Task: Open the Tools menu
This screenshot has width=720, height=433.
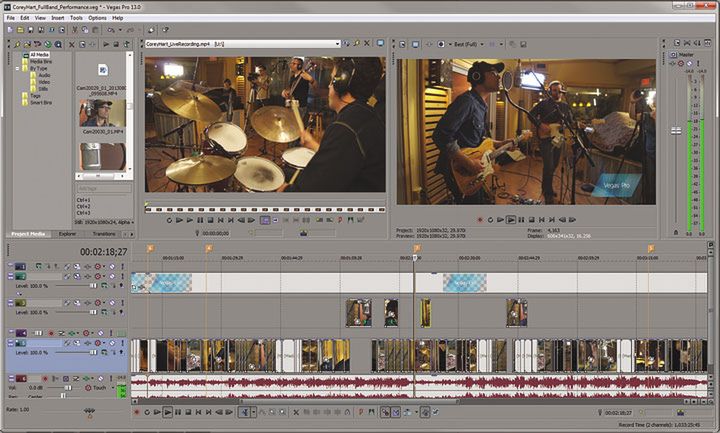Action: (x=76, y=18)
